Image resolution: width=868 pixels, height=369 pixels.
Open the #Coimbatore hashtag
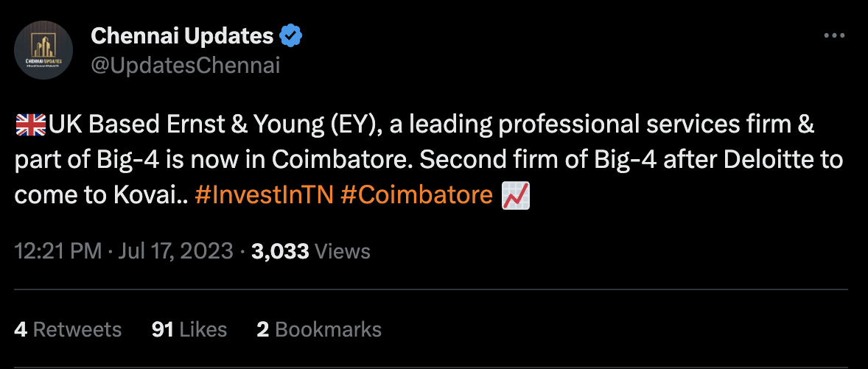(x=416, y=195)
